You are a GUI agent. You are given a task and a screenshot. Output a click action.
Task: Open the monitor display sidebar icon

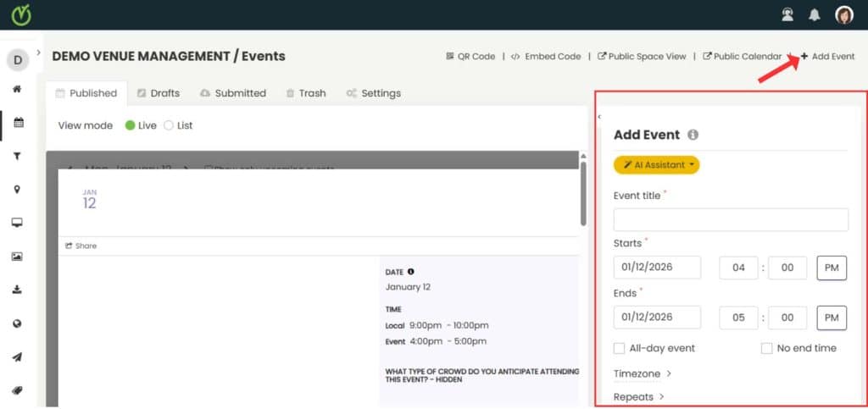(x=17, y=223)
